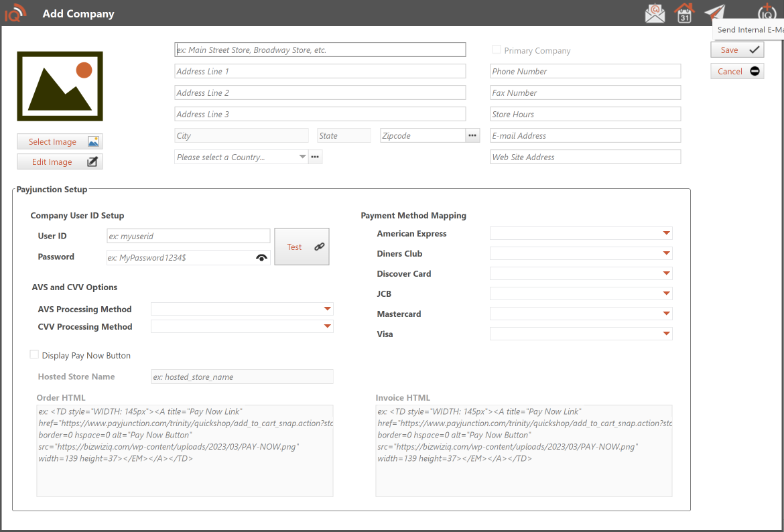The height and width of the screenshot is (532, 784).
Task: Click the Zipcode lookup ellipsis button
Action: (x=473, y=135)
